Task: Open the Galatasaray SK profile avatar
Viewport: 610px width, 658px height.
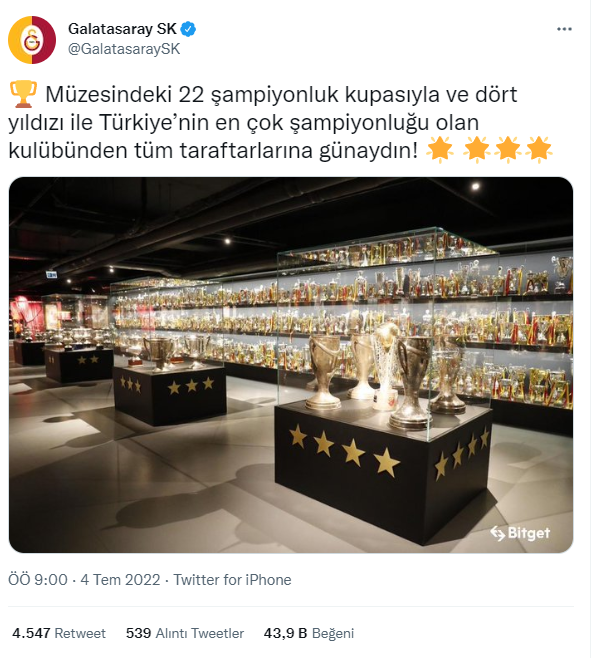Action: pos(32,40)
